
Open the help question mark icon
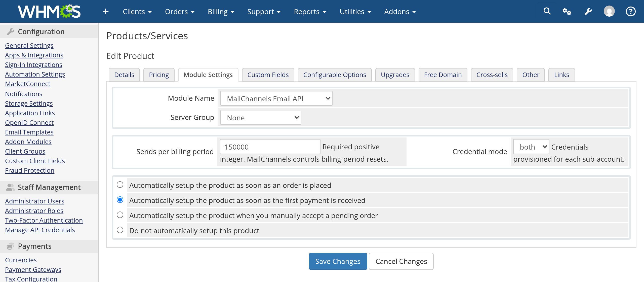[x=631, y=11]
